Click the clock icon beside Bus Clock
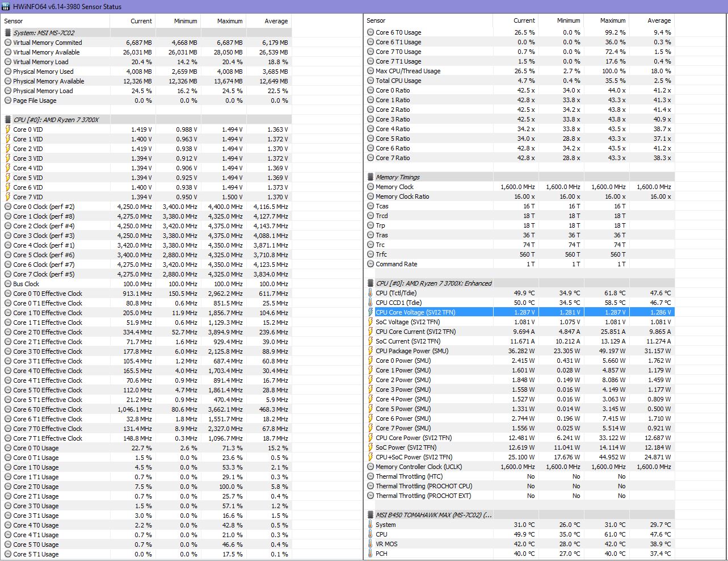Viewport: 728px width, 561px height. pos(8,284)
